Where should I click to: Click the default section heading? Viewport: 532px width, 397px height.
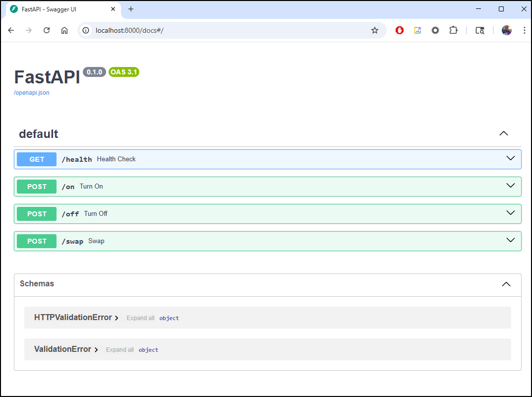point(38,134)
